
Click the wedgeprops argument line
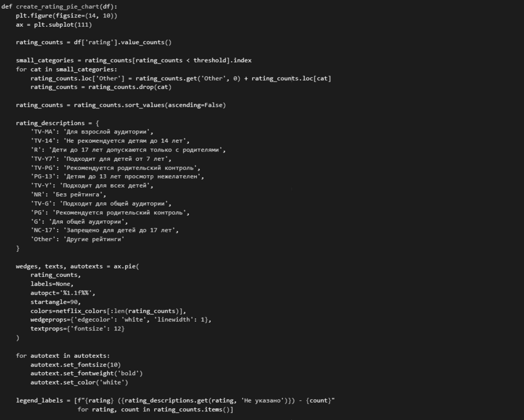121,320
